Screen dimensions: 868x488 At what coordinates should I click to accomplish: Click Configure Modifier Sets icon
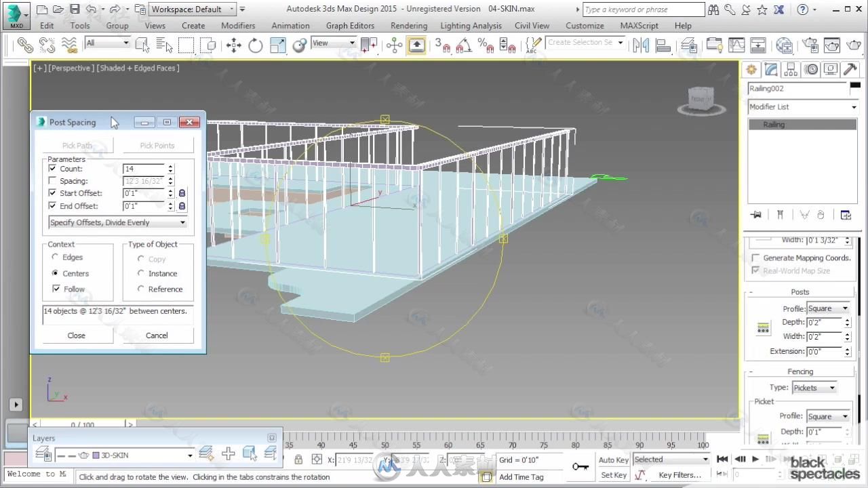846,215
